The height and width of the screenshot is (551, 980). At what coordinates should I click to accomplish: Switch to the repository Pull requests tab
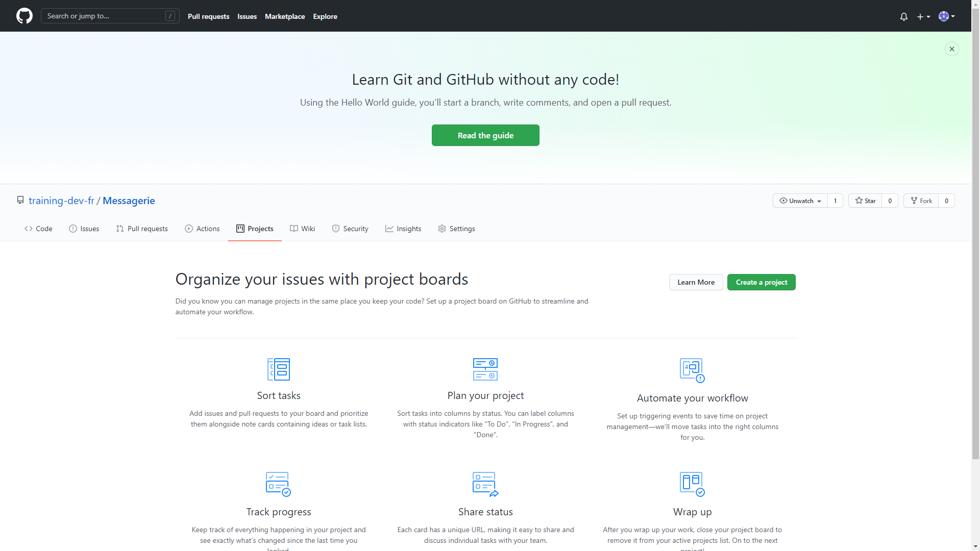tap(142, 229)
